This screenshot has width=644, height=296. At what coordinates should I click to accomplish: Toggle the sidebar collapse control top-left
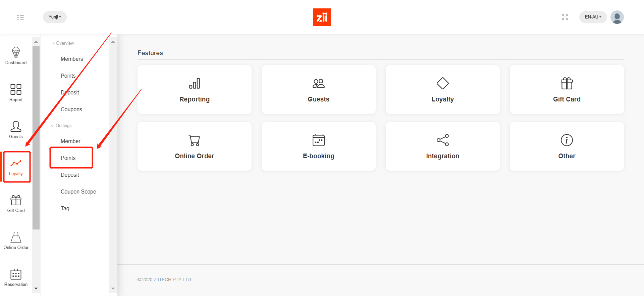[x=20, y=17]
